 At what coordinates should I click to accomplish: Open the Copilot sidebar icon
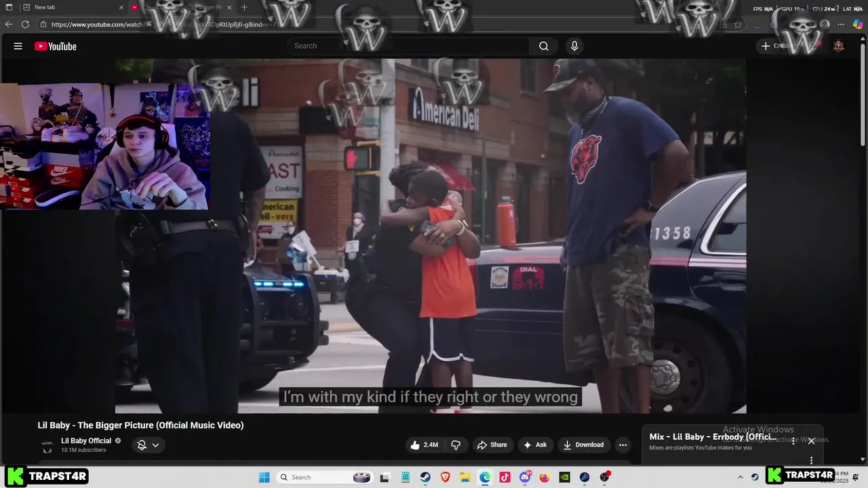(858, 24)
